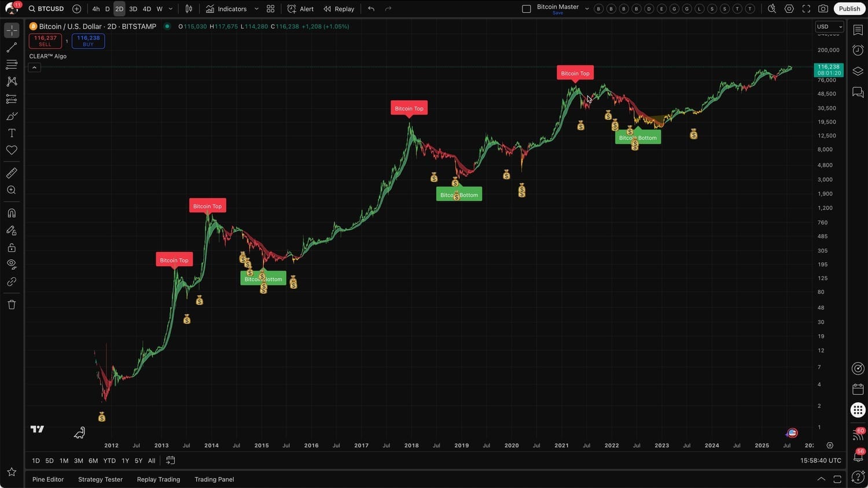Open the Replay Trading tab
The image size is (868, 488).
click(x=159, y=479)
